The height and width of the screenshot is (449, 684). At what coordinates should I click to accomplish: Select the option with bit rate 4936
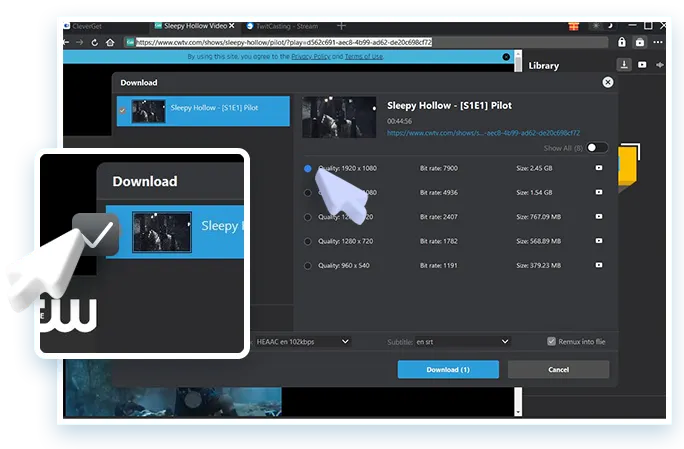pos(308,192)
